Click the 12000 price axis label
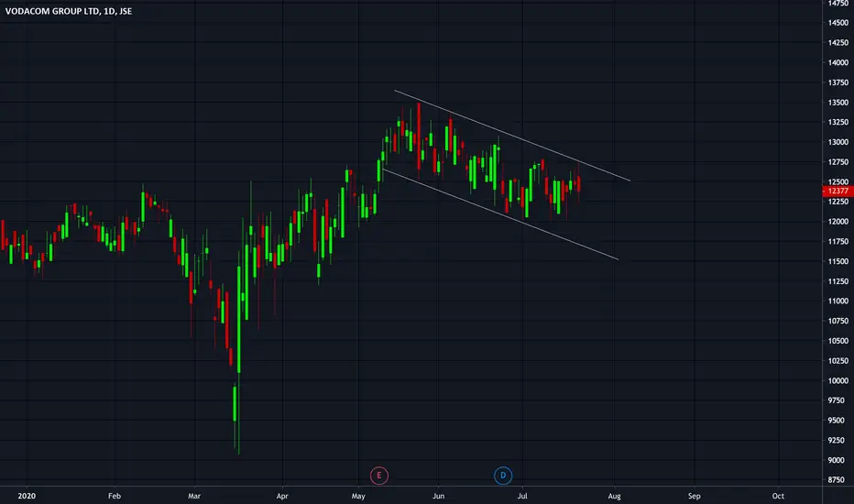This screenshot has height=504, width=854. (838, 222)
